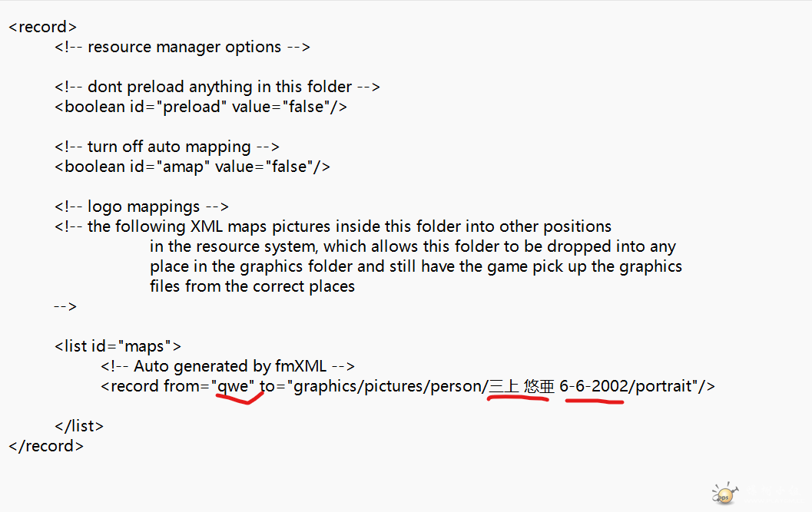
Task: Click the "the following XML maps pictures" line
Action: (333, 226)
